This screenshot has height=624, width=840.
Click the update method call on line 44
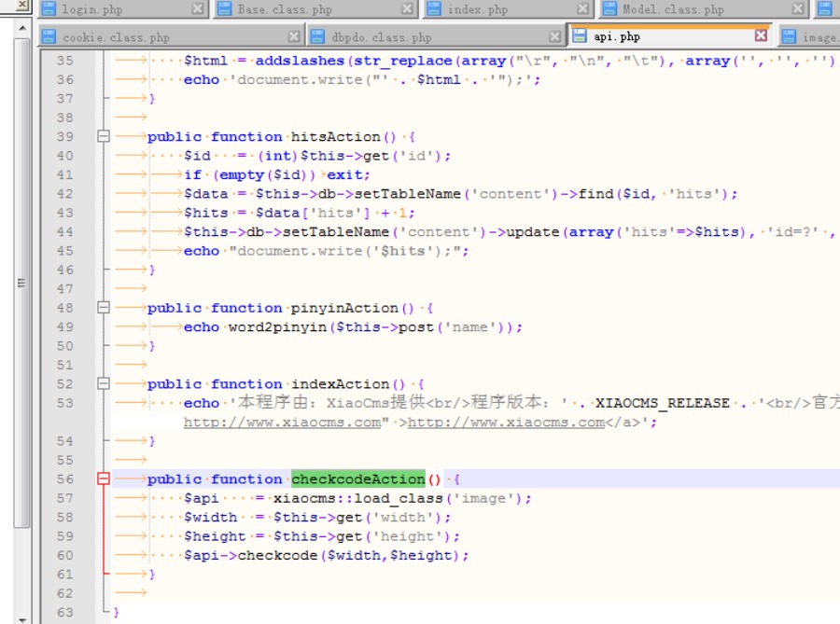click(533, 231)
